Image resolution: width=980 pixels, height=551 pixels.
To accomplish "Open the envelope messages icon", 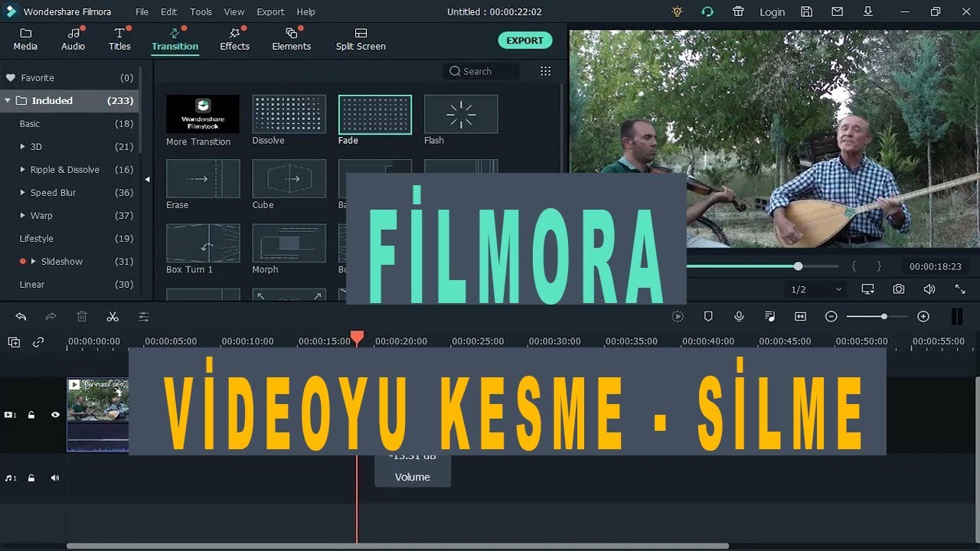I will [837, 11].
